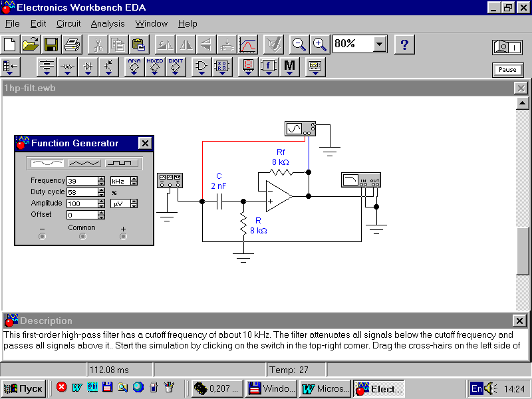Flip component horizontally

tap(186, 45)
